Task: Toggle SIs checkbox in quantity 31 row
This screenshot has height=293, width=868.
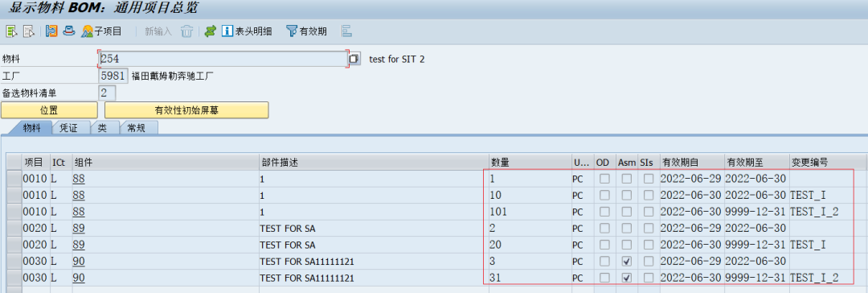Action: [649, 278]
